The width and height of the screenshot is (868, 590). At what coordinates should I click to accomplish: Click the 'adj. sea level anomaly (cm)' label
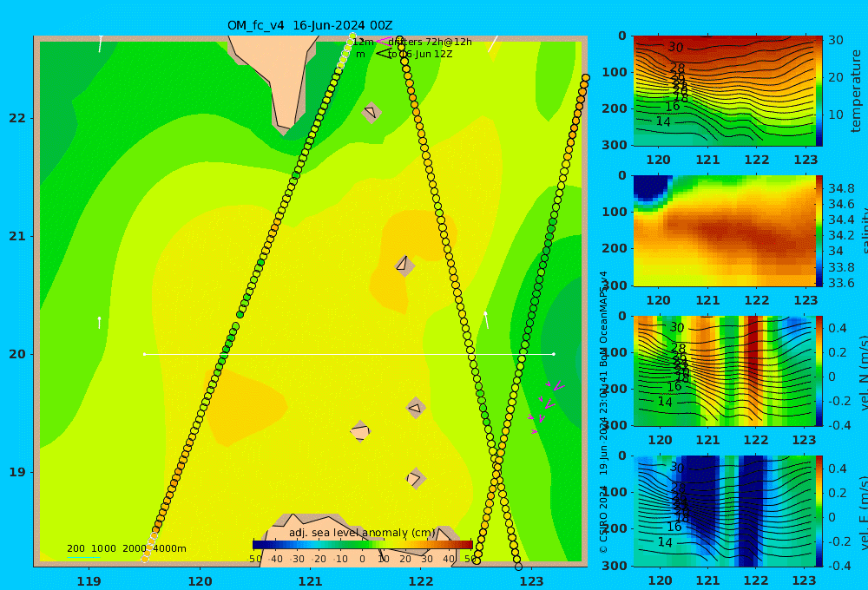[362, 533]
